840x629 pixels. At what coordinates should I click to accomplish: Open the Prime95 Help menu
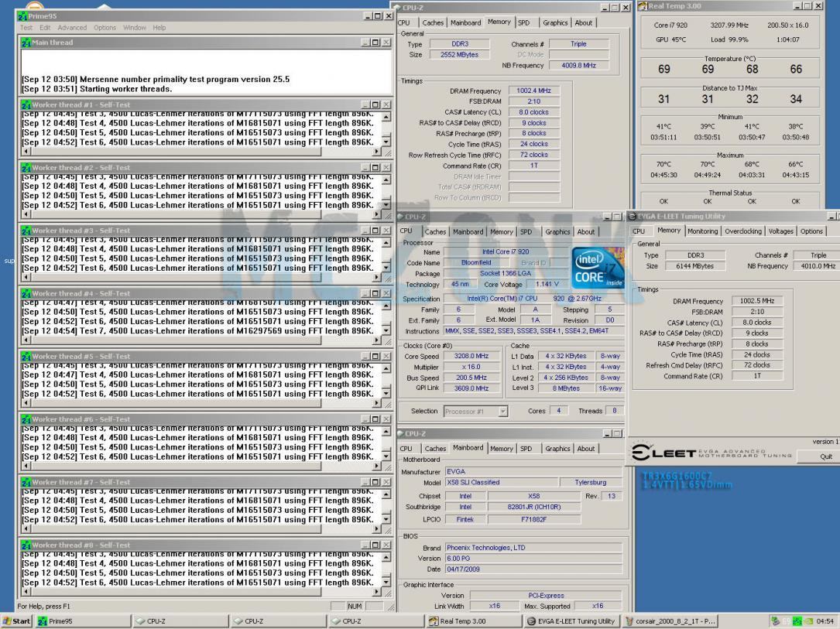pyautogui.click(x=159, y=27)
